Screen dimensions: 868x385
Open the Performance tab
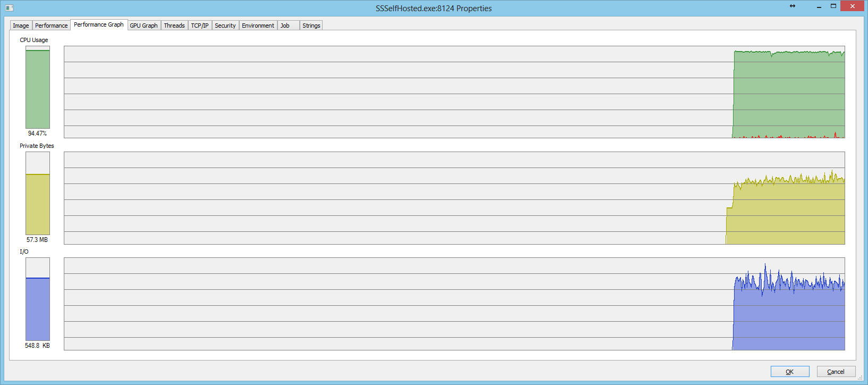pyautogui.click(x=51, y=26)
